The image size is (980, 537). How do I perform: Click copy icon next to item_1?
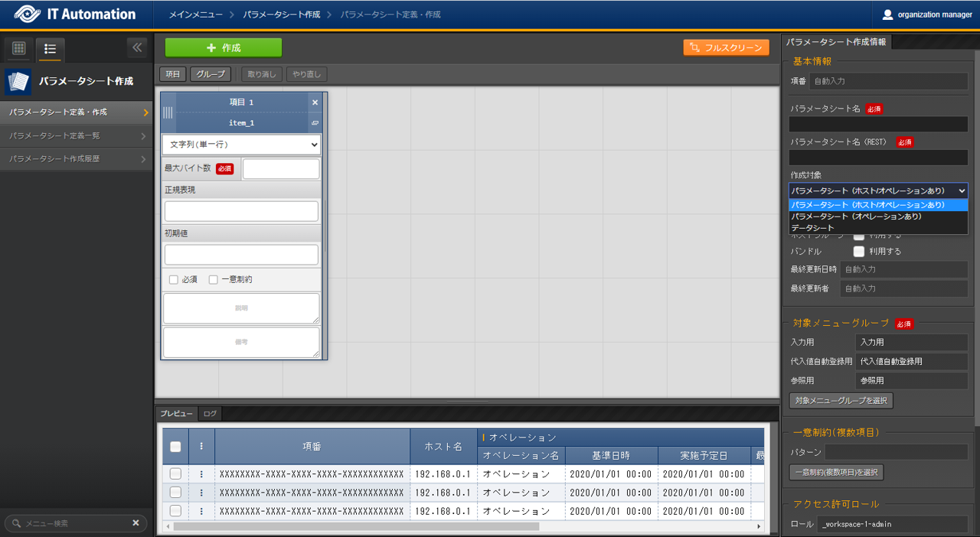point(315,123)
